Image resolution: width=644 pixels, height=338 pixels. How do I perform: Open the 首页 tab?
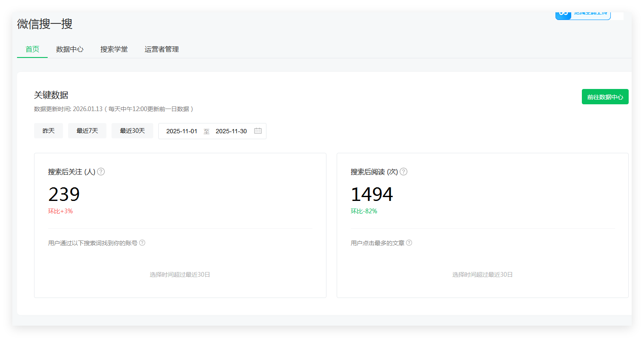(x=32, y=49)
